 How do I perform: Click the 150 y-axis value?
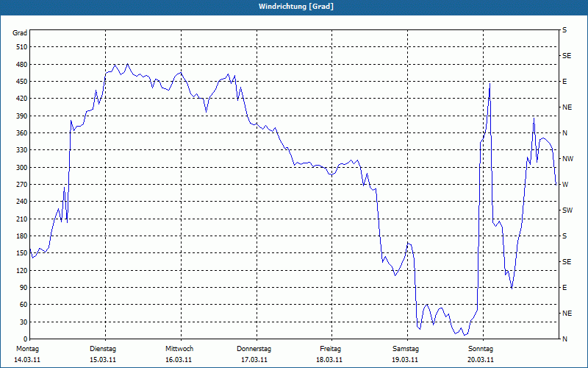[x=22, y=253]
